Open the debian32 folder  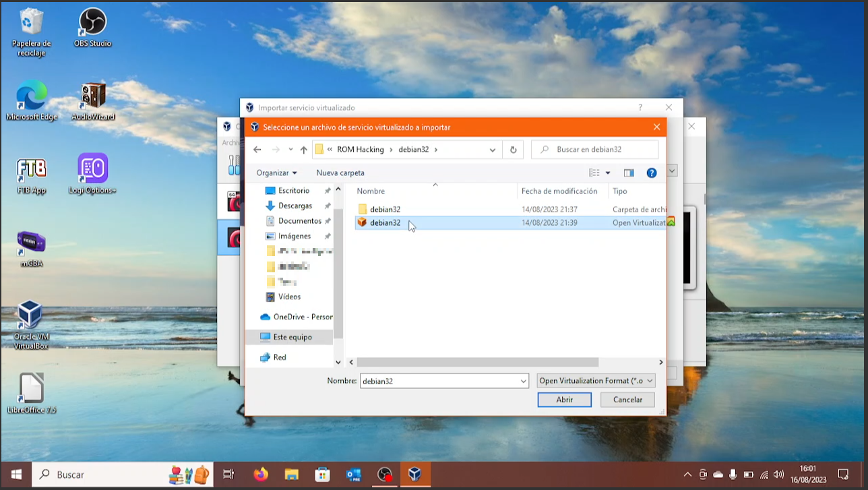[x=385, y=210]
